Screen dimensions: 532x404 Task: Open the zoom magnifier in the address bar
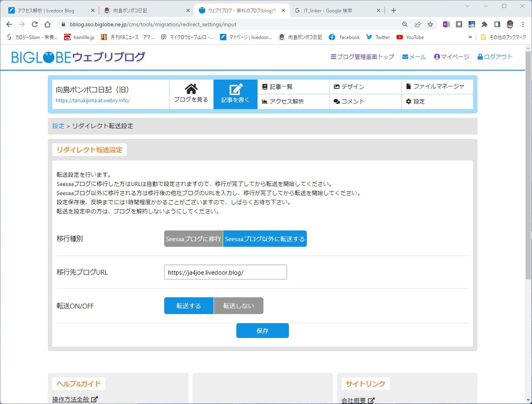click(x=405, y=24)
